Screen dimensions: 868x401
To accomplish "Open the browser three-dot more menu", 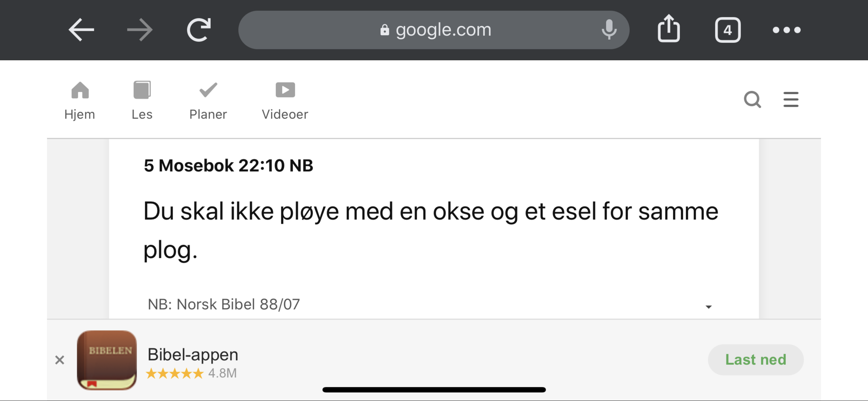I will (x=787, y=30).
